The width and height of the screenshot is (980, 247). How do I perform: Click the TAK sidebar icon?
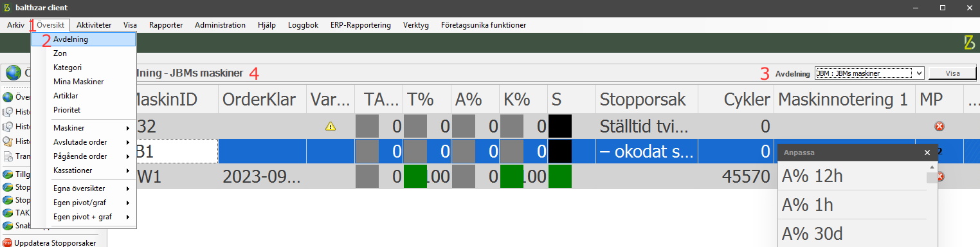[8, 213]
